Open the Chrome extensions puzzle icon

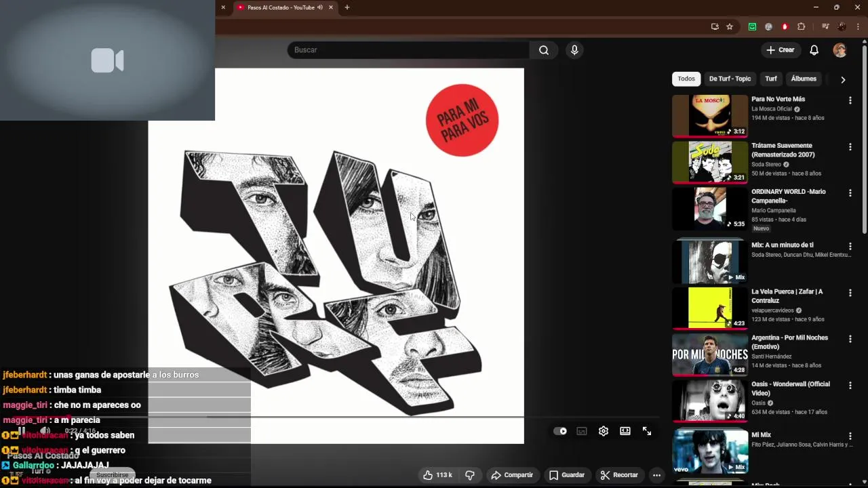(801, 26)
